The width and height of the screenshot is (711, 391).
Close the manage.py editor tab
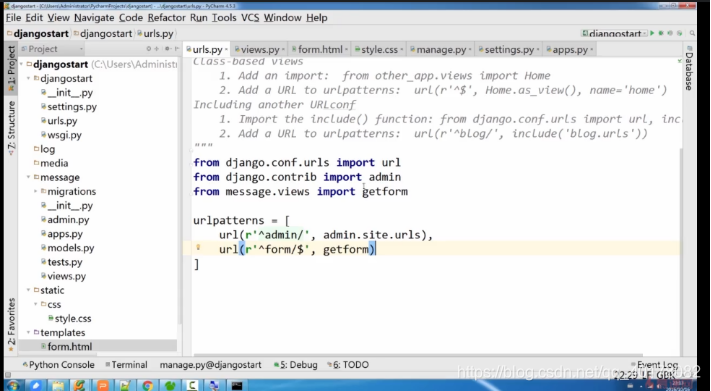(470, 49)
